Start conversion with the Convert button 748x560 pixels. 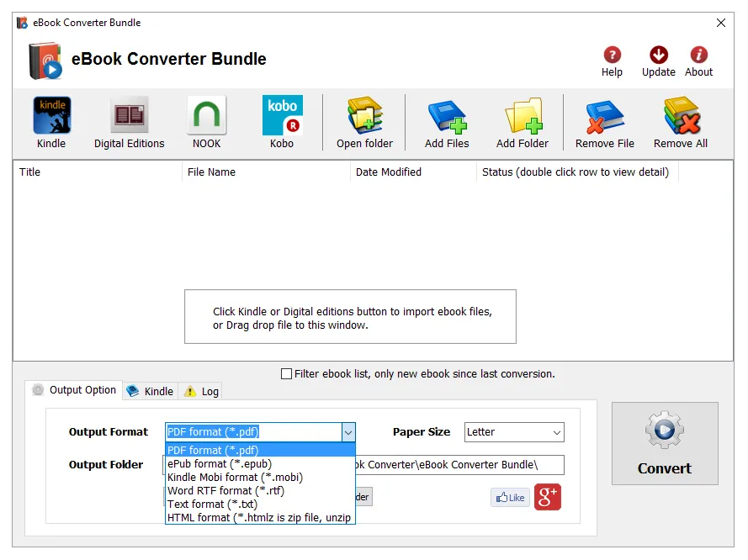665,443
